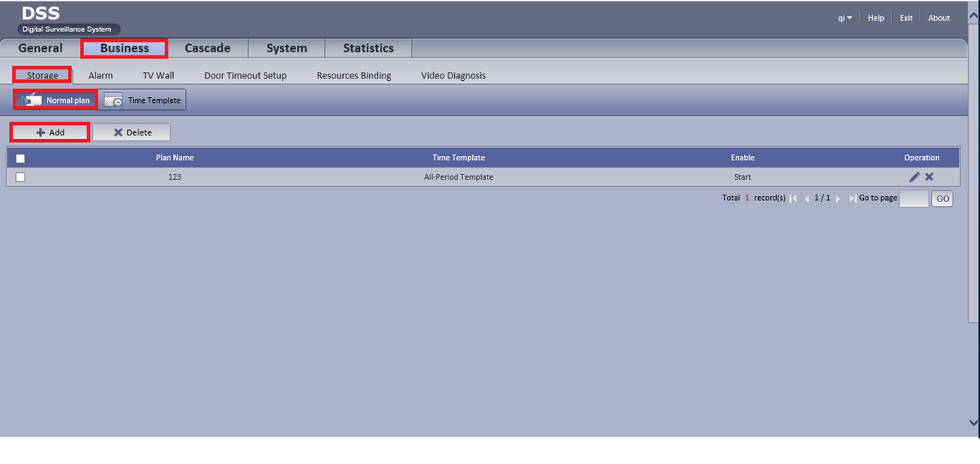Click the Enable column header
Image resolution: width=980 pixels, height=464 pixels.
point(742,158)
